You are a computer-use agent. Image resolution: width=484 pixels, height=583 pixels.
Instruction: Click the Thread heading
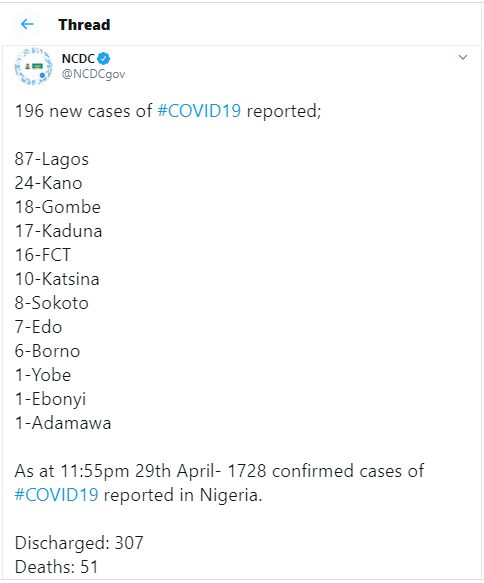(84, 25)
